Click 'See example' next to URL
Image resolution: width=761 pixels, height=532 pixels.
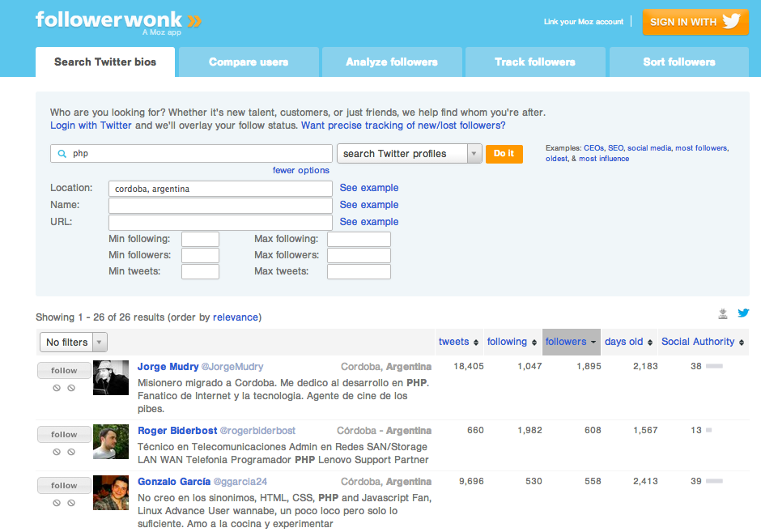point(369,222)
